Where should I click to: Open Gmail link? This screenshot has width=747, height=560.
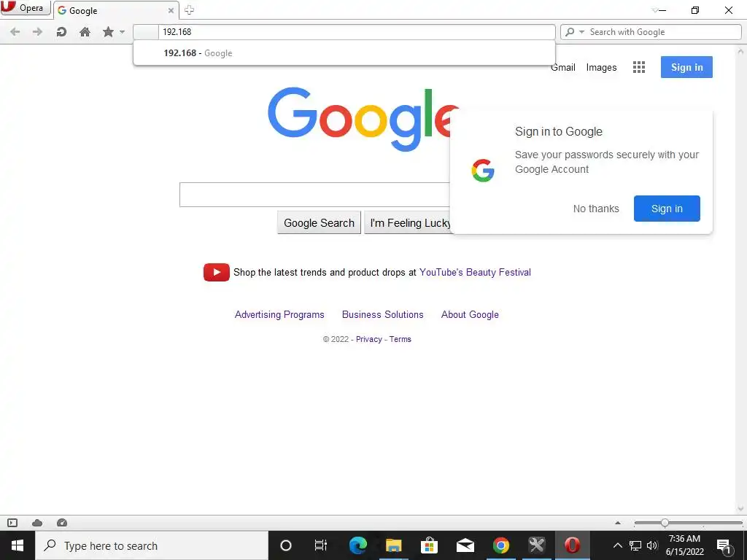click(x=563, y=68)
